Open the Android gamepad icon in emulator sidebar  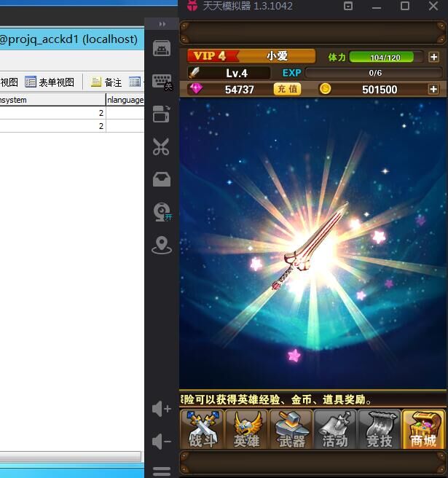161,49
